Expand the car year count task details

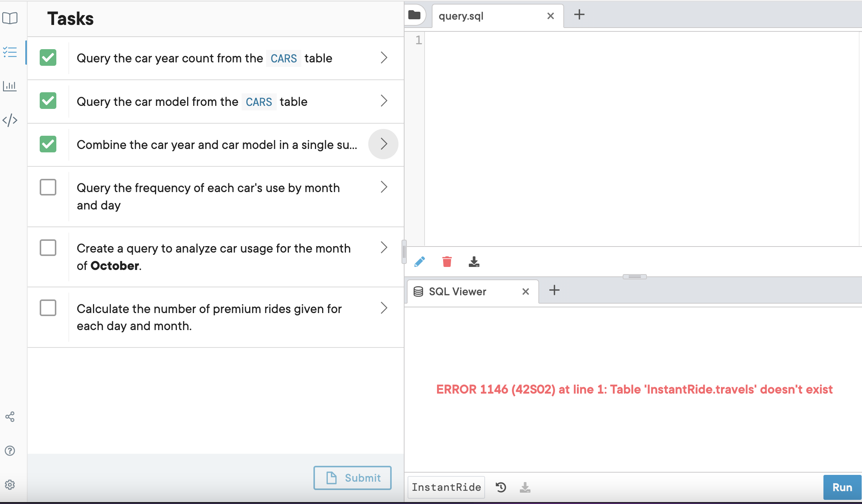(384, 57)
